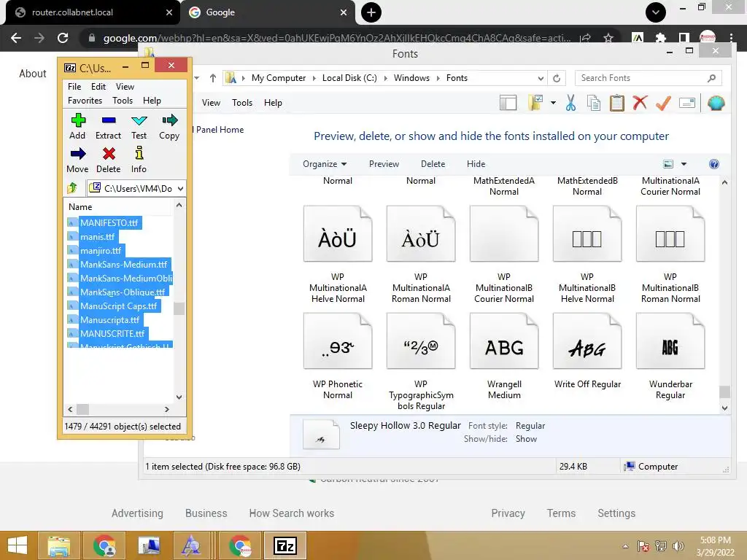The width and height of the screenshot is (747, 560).
Task: Toggle the preview pane layout icon
Action: coord(508,103)
